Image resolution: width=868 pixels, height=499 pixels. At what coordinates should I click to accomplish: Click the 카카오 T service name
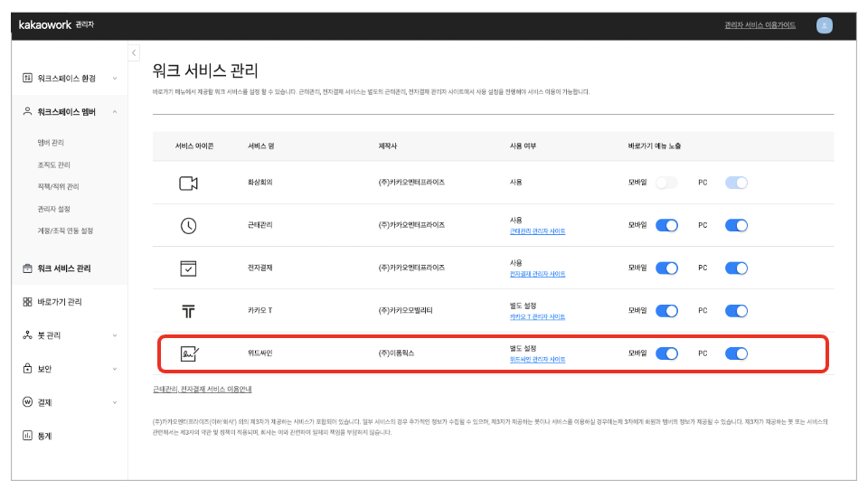coord(259,310)
